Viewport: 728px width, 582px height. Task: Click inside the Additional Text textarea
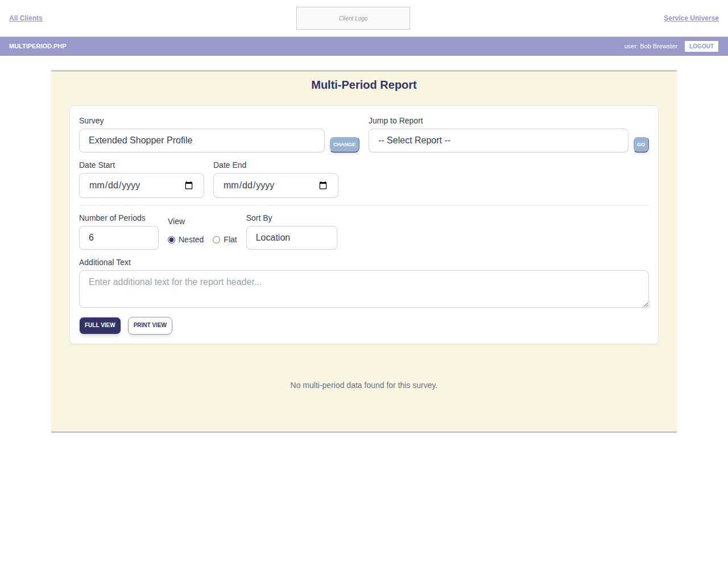tap(364, 289)
